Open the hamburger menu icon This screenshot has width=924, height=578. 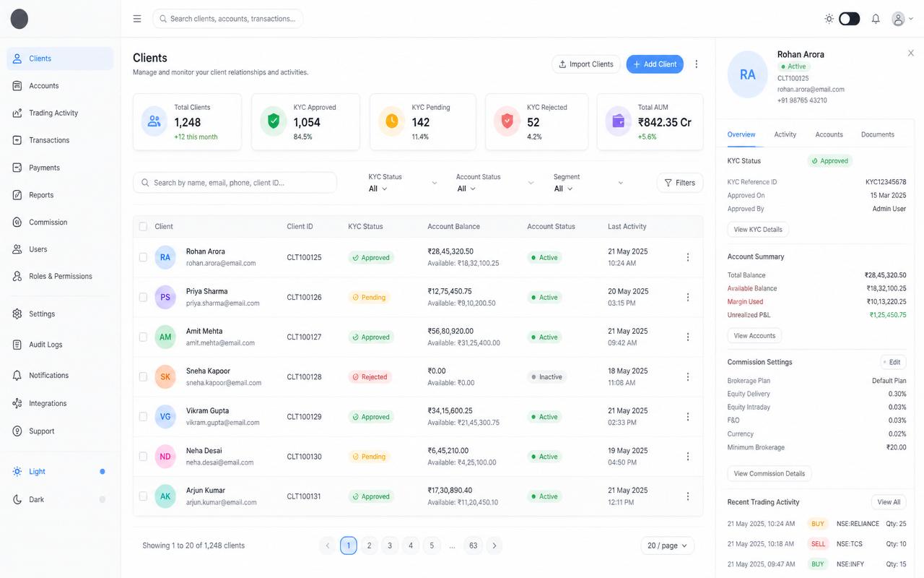137,19
